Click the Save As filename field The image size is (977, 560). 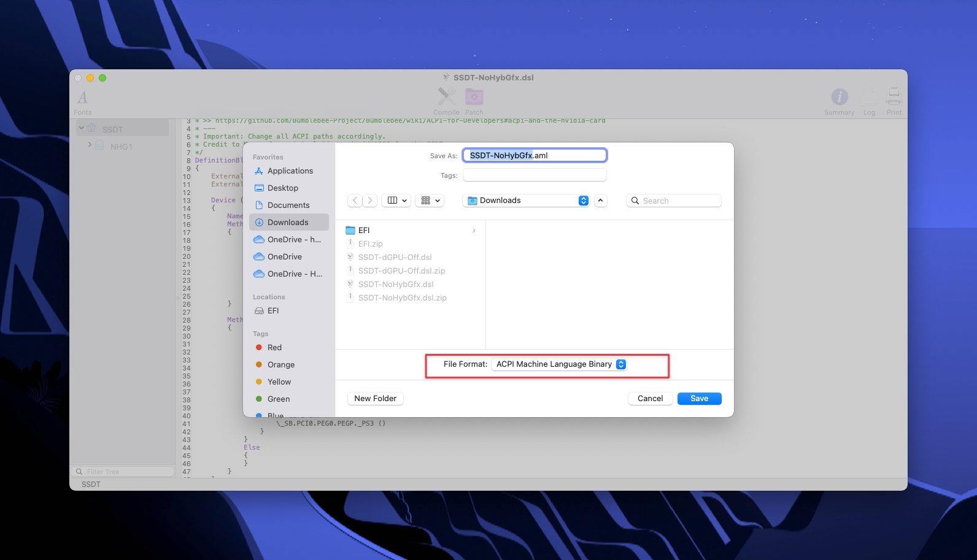click(535, 155)
